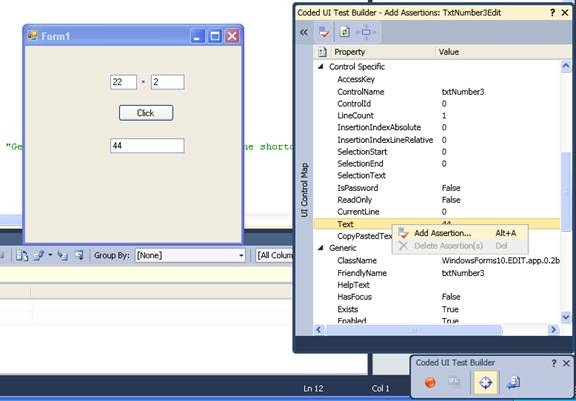This screenshot has height=401, width=576.
Task: Select the Text property row
Action: click(437, 224)
